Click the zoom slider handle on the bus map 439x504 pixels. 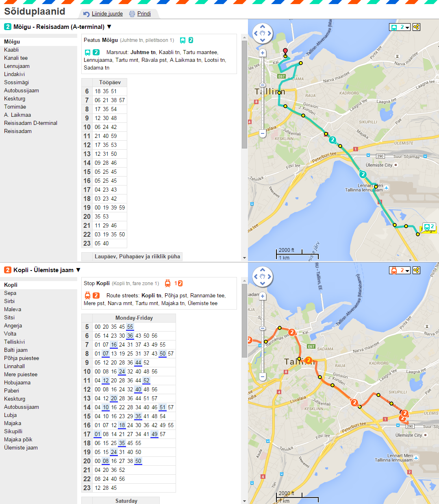[x=263, y=85]
